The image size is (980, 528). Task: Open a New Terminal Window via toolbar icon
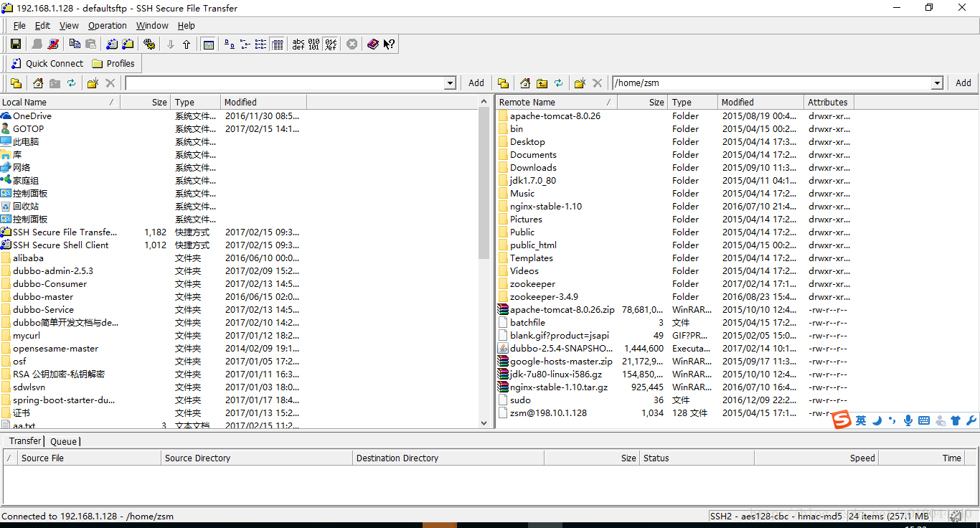[112, 44]
